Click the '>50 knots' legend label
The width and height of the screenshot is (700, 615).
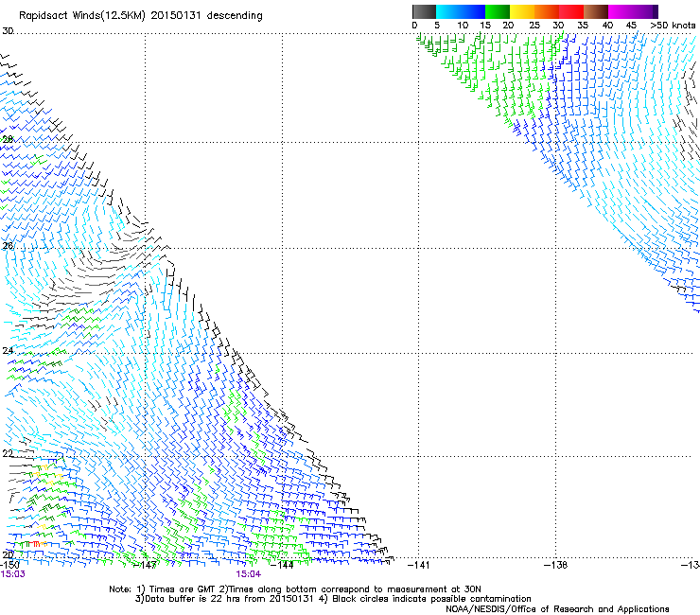pyautogui.click(x=673, y=26)
